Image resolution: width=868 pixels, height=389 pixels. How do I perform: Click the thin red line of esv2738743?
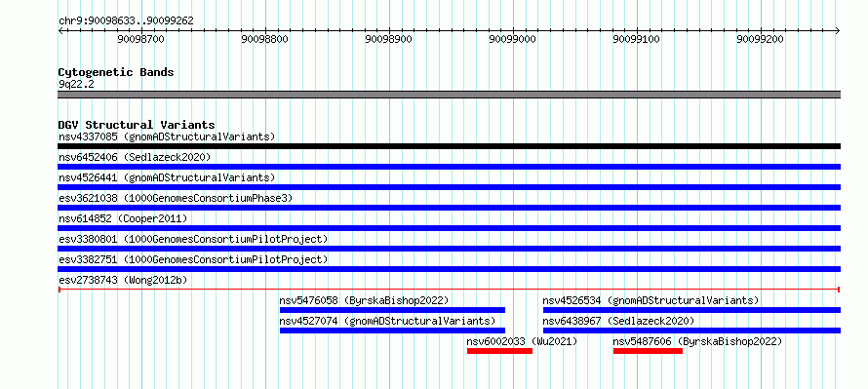449,290
